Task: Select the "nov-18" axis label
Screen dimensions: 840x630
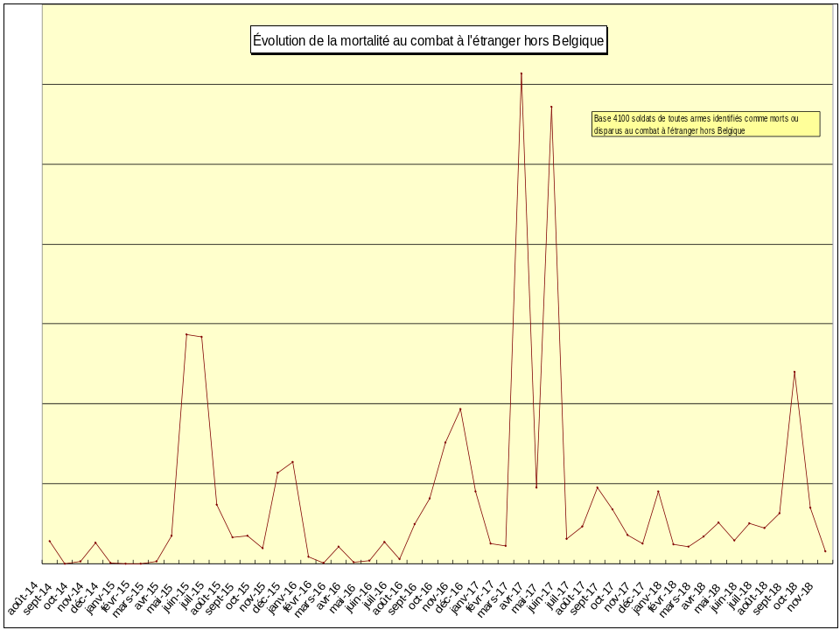Action: [x=799, y=595]
